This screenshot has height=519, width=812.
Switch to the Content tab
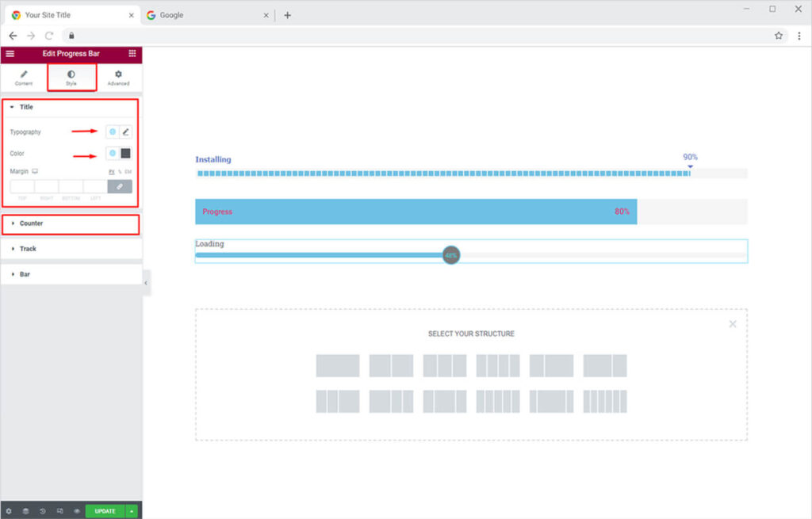[x=24, y=78]
